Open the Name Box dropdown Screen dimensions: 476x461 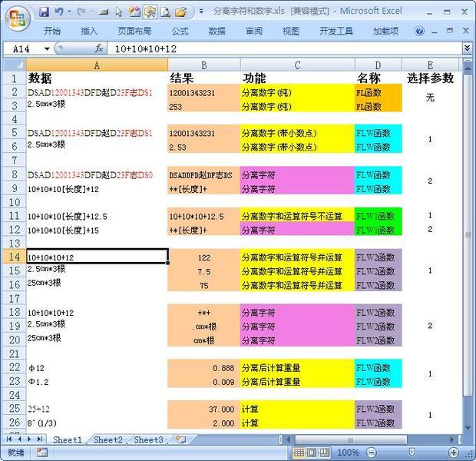pos(46,48)
